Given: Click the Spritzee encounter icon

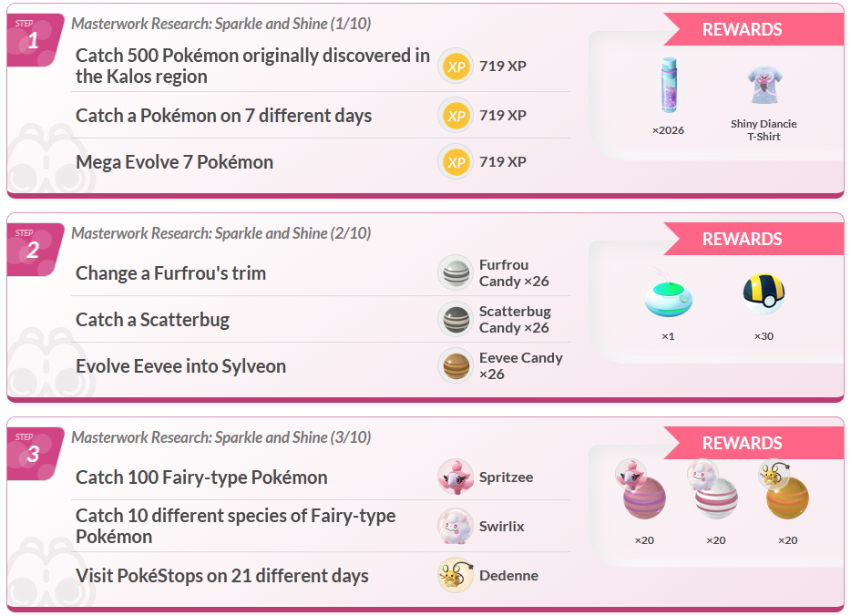Looking at the screenshot, I should [x=456, y=477].
